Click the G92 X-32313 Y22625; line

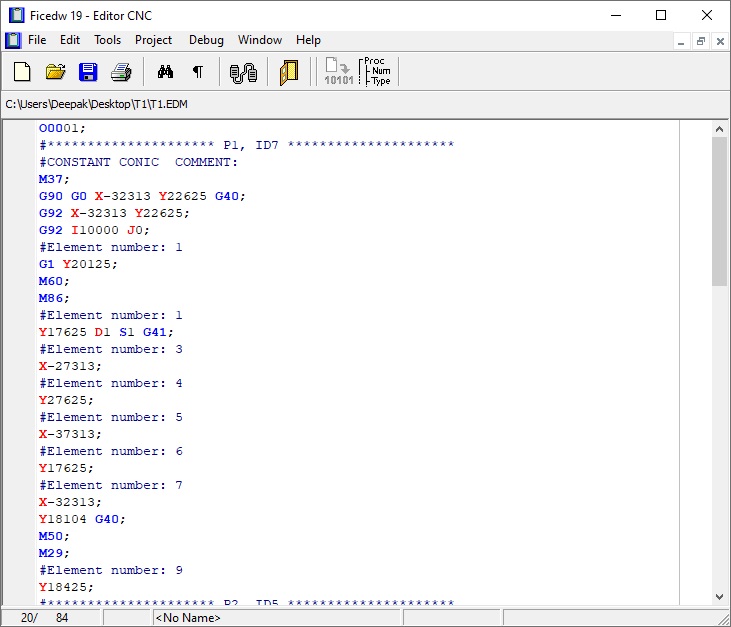[114, 213]
